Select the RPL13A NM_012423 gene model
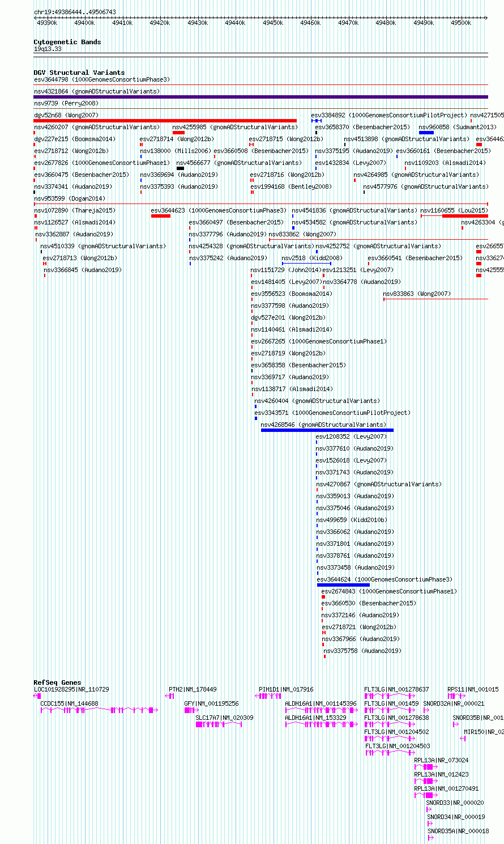The image size is (504, 844). 426,781
